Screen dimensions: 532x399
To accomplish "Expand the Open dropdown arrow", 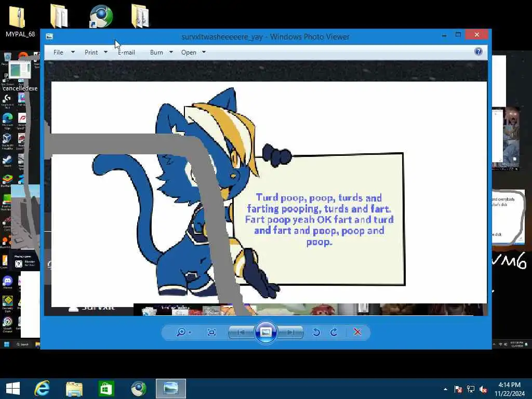I will coord(204,52).
